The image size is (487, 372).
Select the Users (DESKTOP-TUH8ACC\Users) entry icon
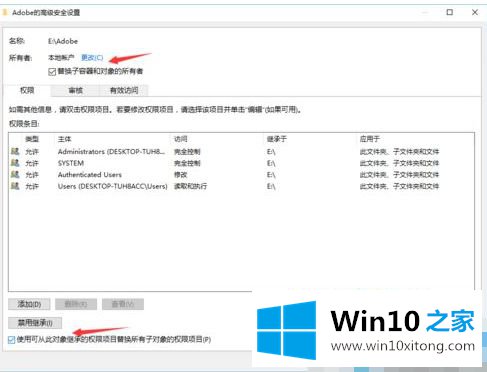pos(15,186)
